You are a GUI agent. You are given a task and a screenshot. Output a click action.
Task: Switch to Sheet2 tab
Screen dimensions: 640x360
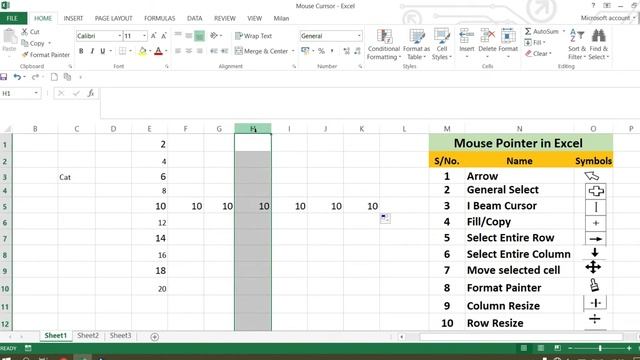coord(88,336)
